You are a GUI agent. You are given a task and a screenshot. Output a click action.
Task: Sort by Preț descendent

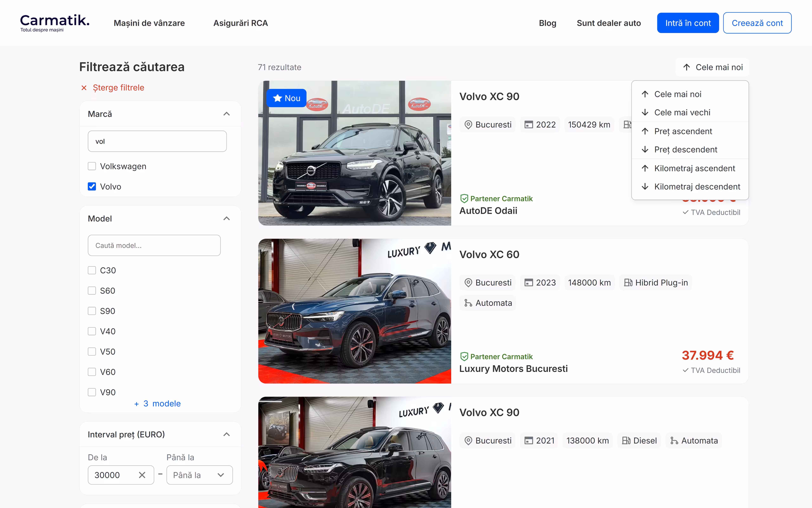coord(690,150)
